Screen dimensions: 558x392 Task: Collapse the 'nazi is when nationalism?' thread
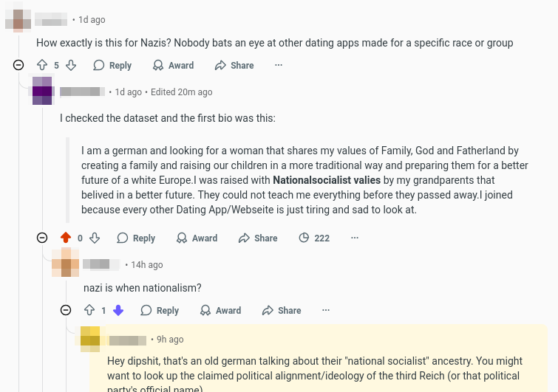pos(66,311)
